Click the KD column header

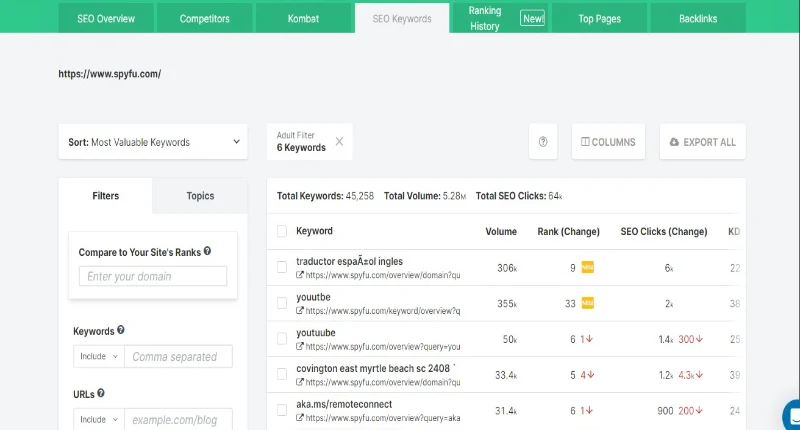click(x=734, y=232)
